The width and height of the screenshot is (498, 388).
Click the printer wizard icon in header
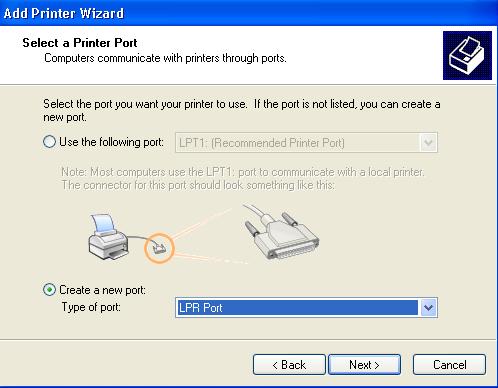point(467,55)
